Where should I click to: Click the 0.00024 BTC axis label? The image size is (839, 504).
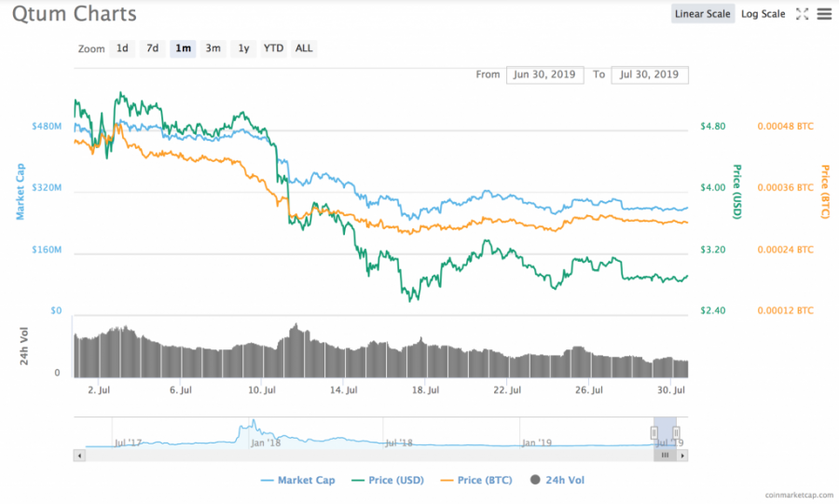pyautogui.click(x=785, y=250)
